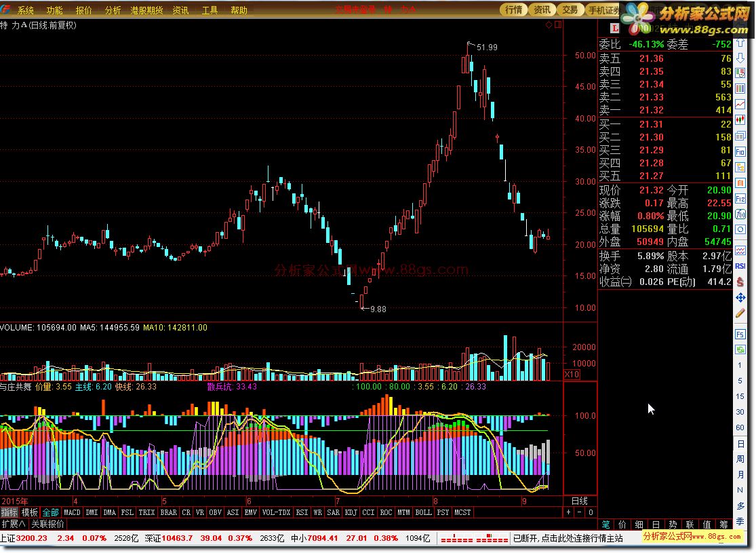
Task: Click the - zoom button under chart
Action: pyautogui.click(x=579, y=512)
